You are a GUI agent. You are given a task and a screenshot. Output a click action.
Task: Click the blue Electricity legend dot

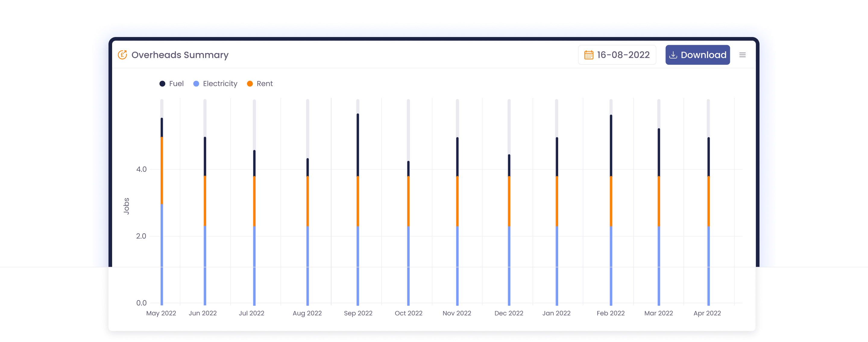tap(196, 83)
